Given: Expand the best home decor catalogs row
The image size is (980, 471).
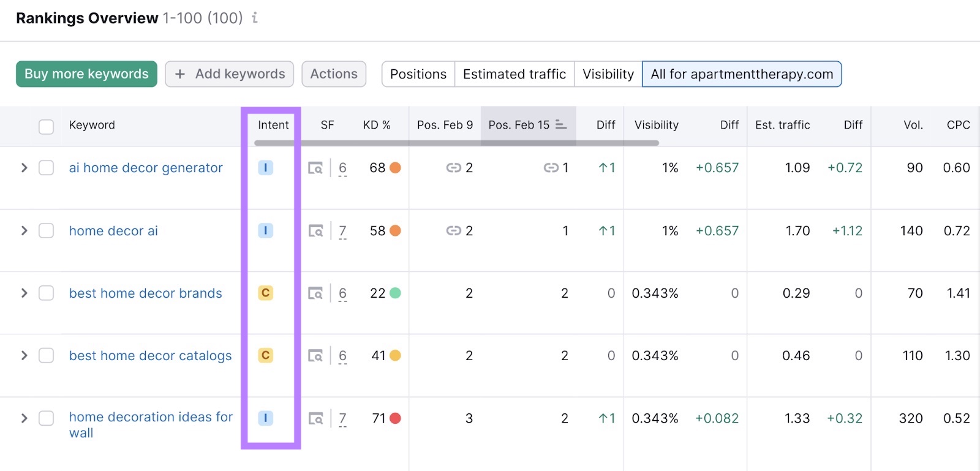Looking at the screenshot, I should (x=24, y=355).
